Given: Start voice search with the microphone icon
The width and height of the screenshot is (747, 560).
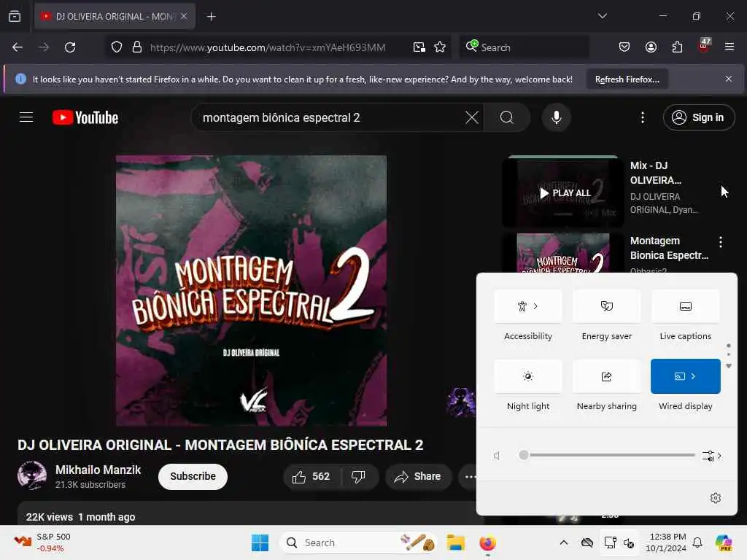Looking at the screenshot, I should coord(557,117).
